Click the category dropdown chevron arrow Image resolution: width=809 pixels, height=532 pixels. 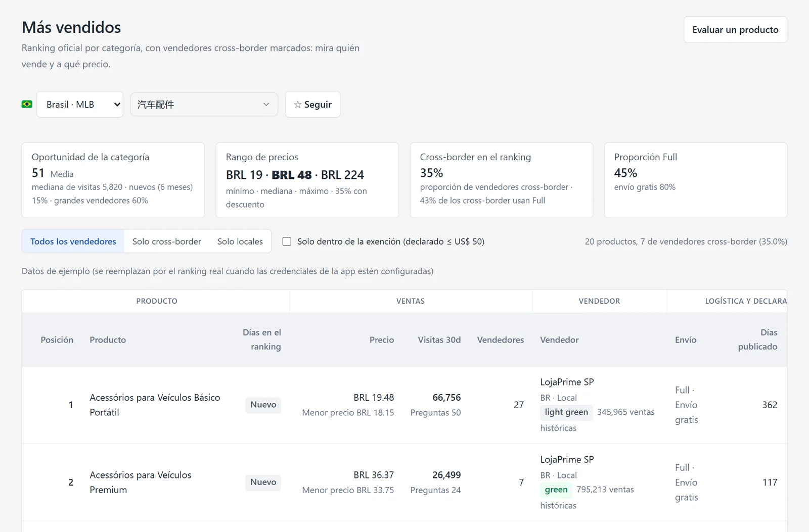pyautogui.click(x=266, y=105)
